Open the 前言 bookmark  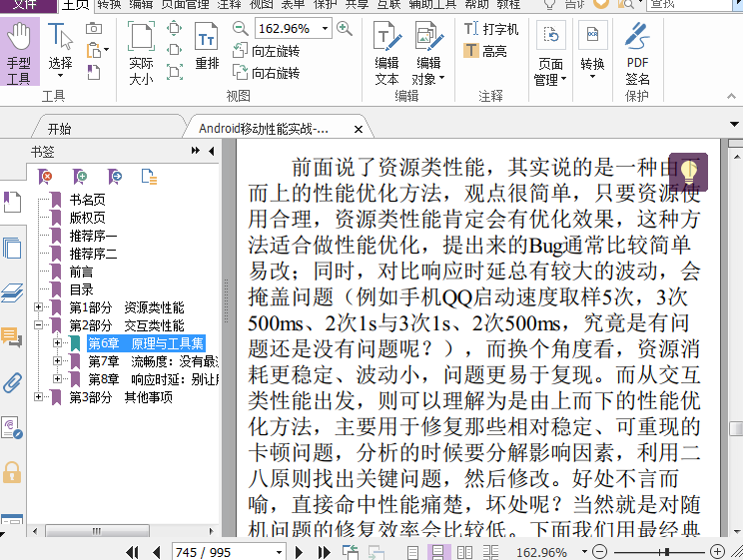(81, 272)
